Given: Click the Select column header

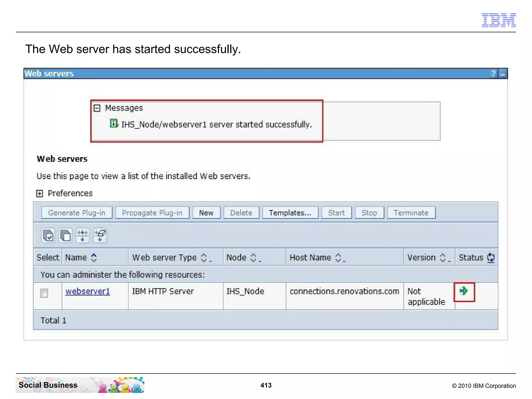Looking at the screenshot, I should click(48, 257).
